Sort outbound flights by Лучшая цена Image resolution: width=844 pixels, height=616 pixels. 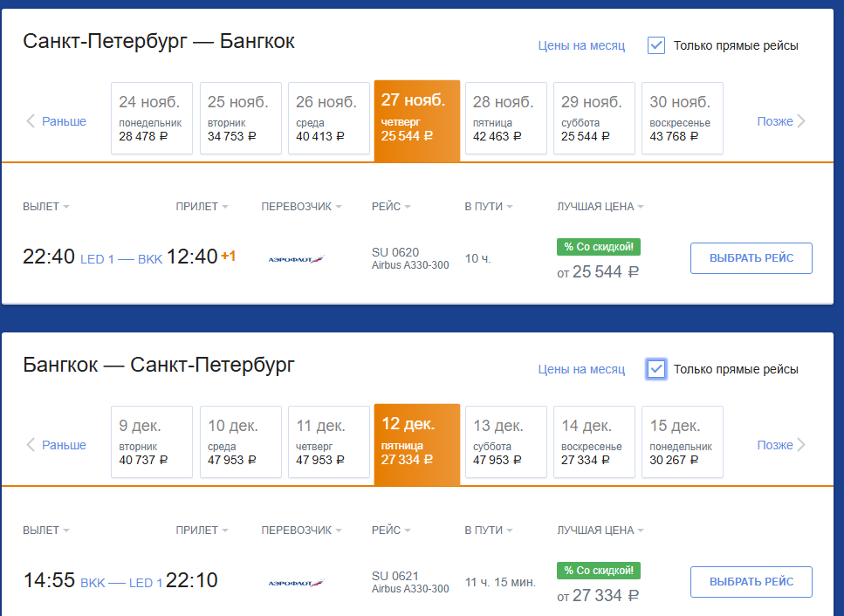pyautogui.click(x=600, y=207)
